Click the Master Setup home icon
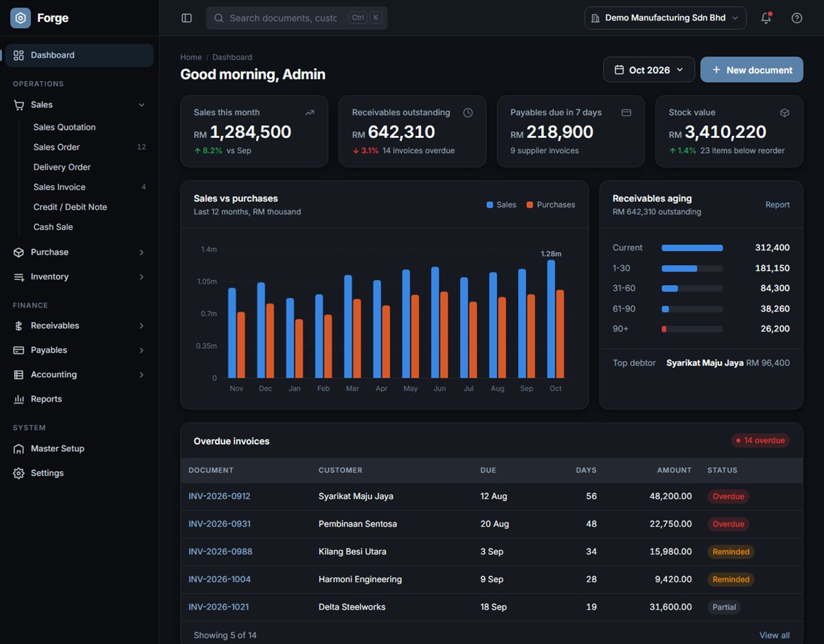The height and width of the screenshot is (644, 824). [19, 448]
